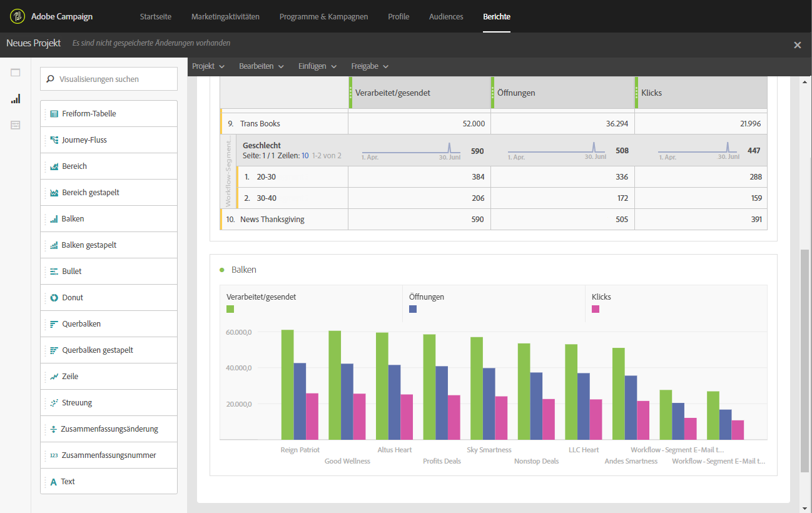Screen dimensions: 812x513
Task: Click the Klicks column drag handle
Action: click(637, 93)
